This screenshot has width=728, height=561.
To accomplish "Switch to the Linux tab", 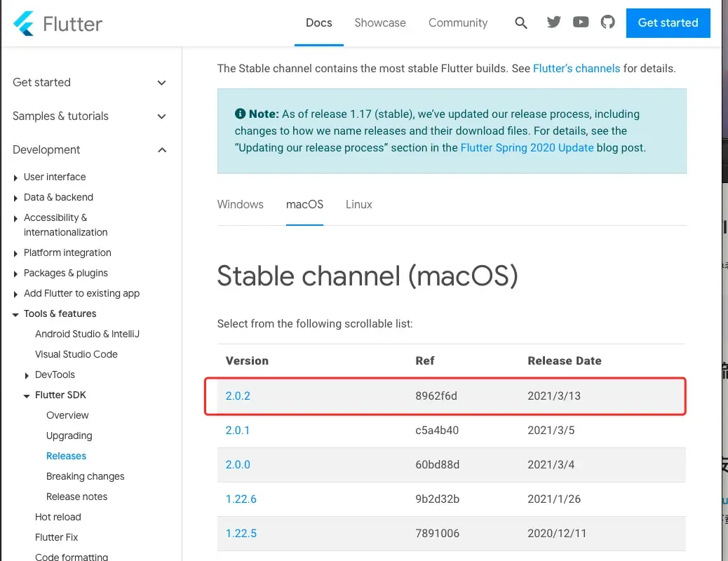I will pyautogui.click(x=359, y=205).
